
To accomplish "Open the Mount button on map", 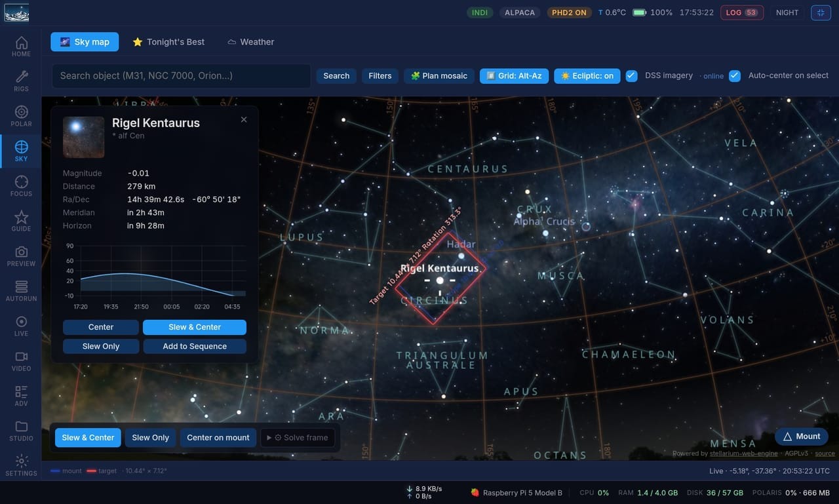I will pyautogui.click(x=802, y=436).
